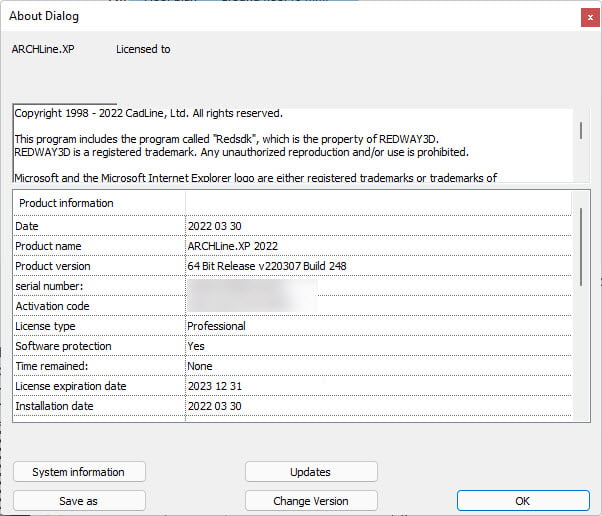Click the ARCHLine.XP label at top

pos(43,49)
